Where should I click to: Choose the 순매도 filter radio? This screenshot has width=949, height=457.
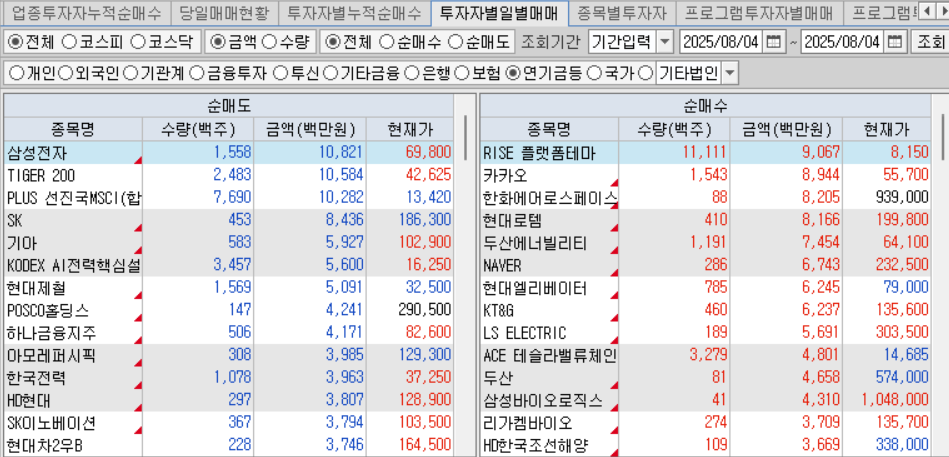[455, 42]
